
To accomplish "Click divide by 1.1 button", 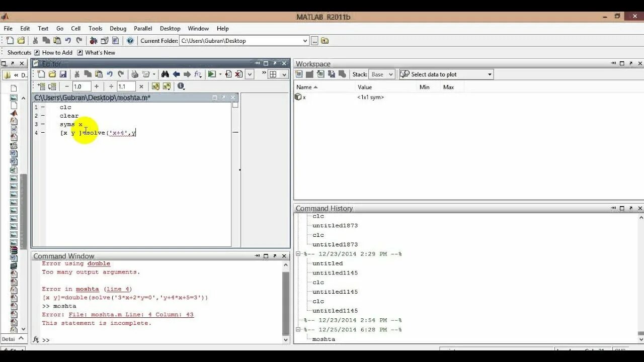I will [111, 86].
